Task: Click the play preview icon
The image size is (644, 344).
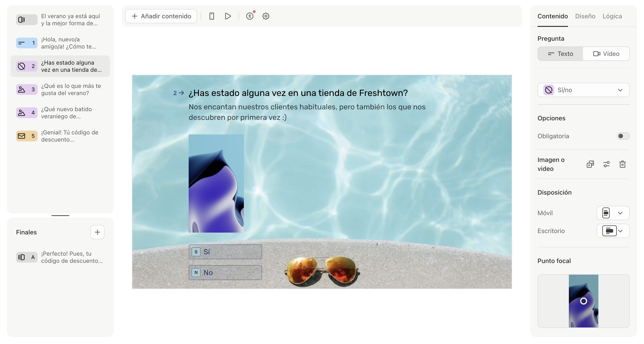Action: [x=228, y=16]
